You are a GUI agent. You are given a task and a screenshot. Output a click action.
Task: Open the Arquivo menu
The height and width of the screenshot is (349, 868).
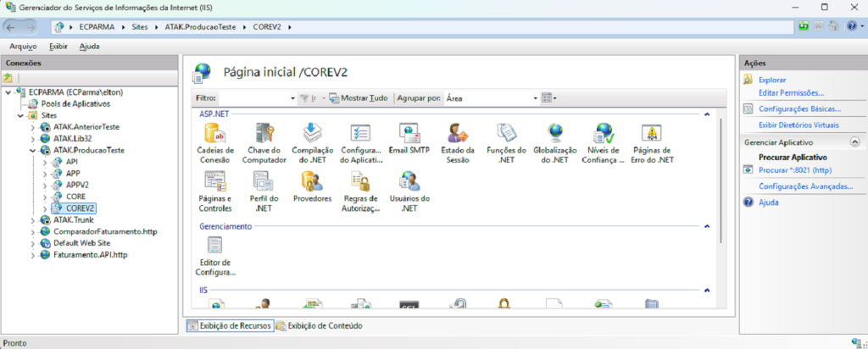click(x=23, y=47)
